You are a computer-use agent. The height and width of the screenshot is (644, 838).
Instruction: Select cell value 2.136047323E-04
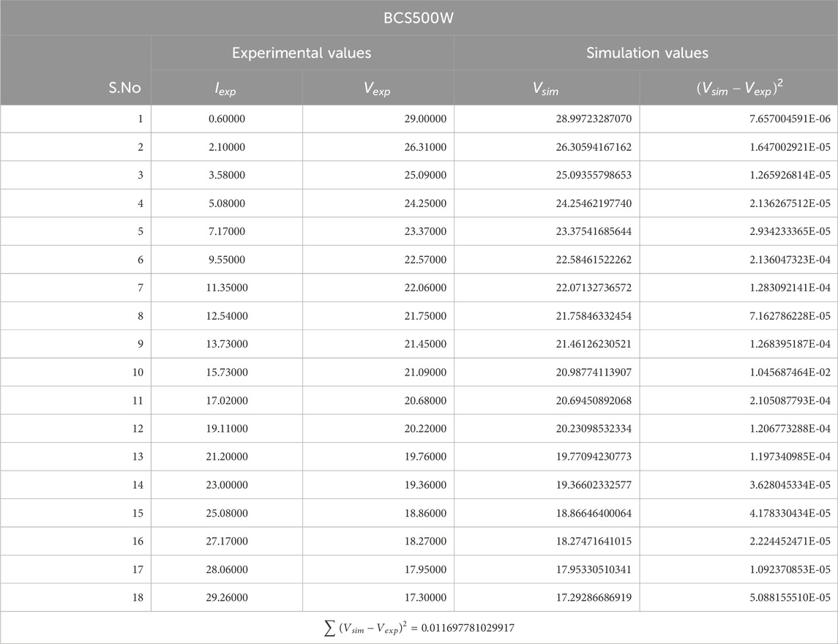pos(790,260)
